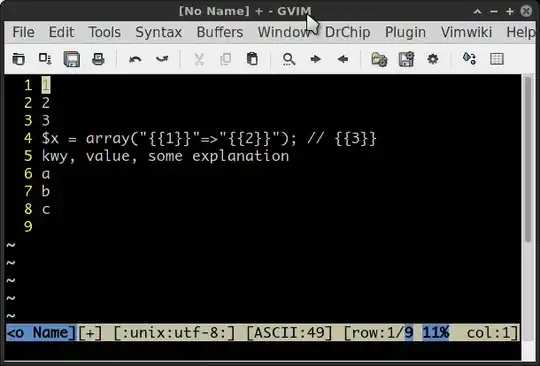Click the Save current file toolbar icon

tap(45, 59)
